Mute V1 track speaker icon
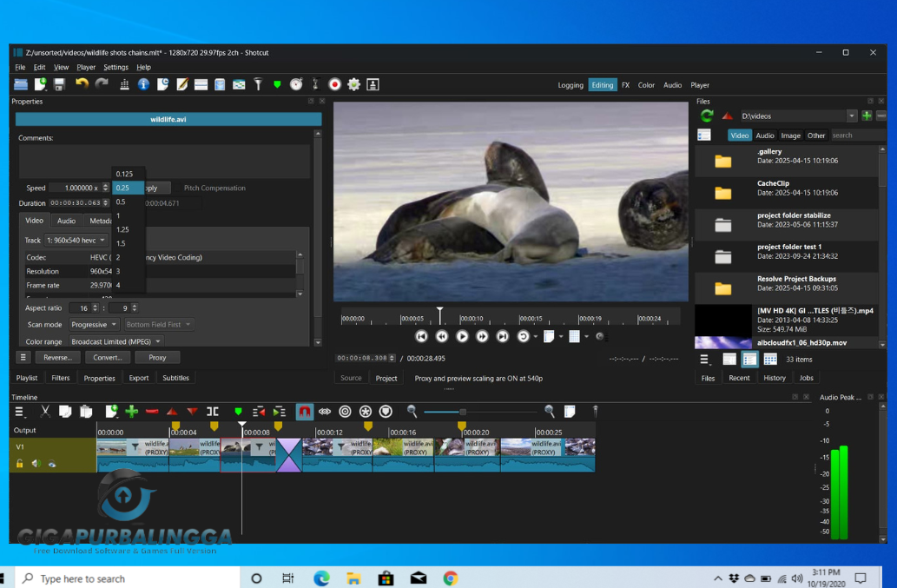 [36, 463]
